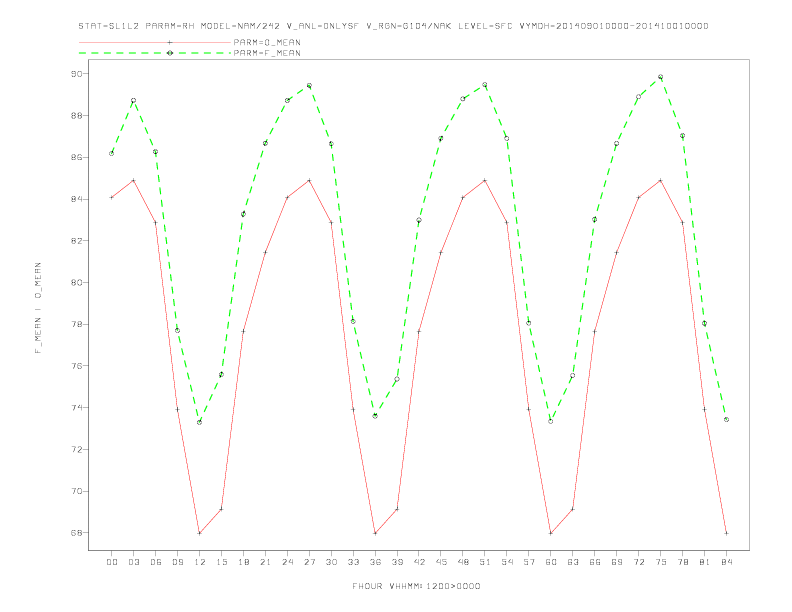Image resolution: width=792 pixels, height=612 pixels.
Task: Select the F_MEAN circle marker at hour 51
Action: (x=485, y=85)
